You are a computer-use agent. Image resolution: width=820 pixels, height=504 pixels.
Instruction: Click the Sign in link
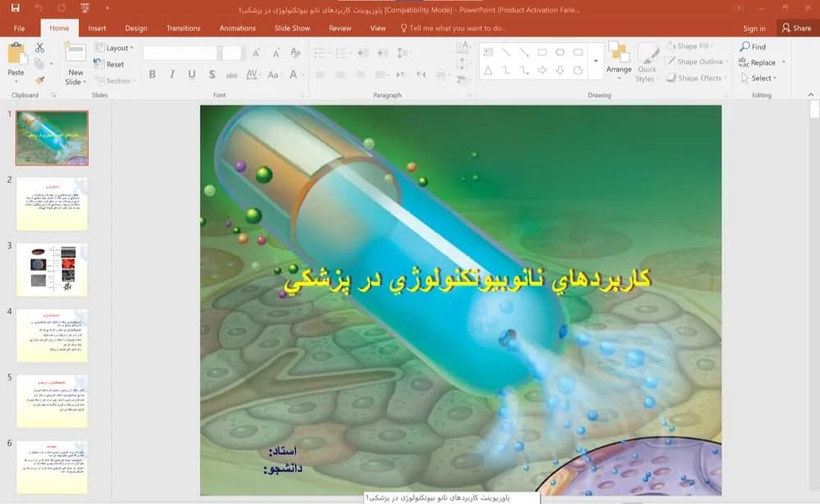(x=754, y=28)
